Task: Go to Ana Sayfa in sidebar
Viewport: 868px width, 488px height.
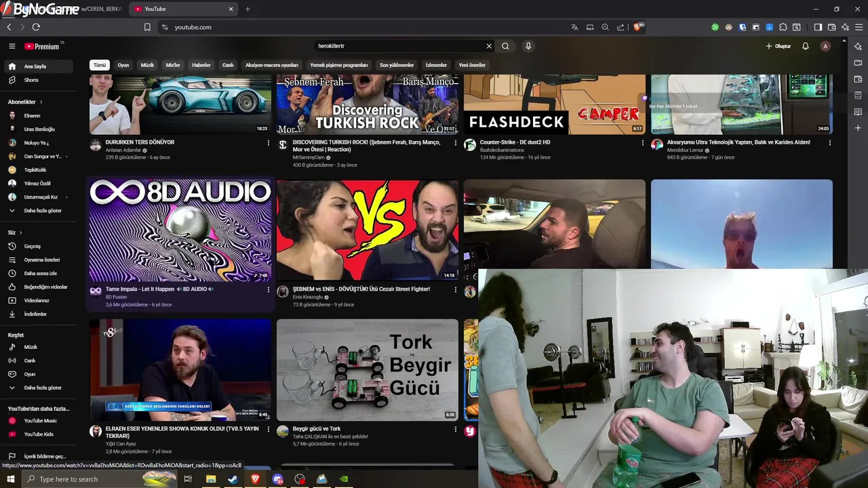Action: 39,66
